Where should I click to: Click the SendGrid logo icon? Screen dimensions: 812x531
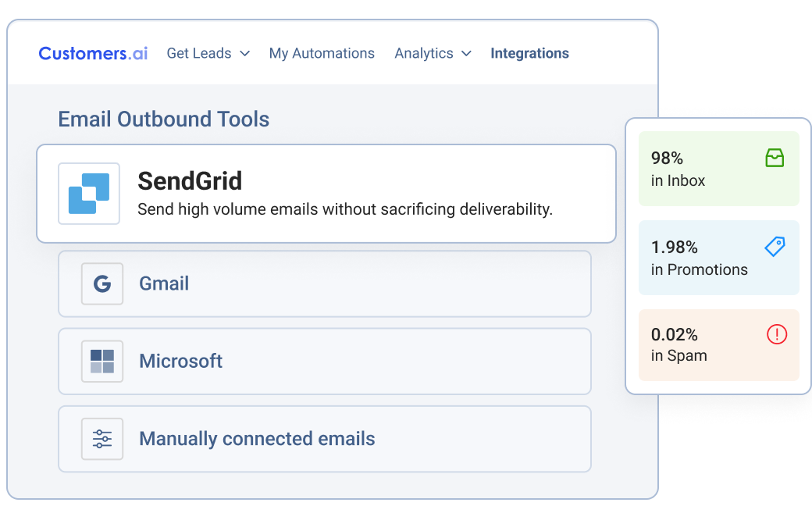click(x=89, y=193)
